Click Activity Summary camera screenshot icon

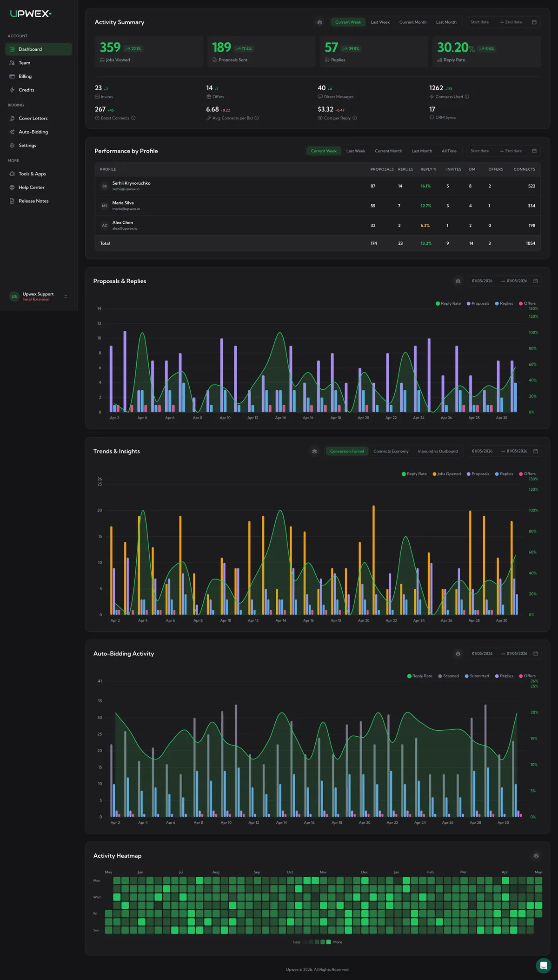(319, 22)
